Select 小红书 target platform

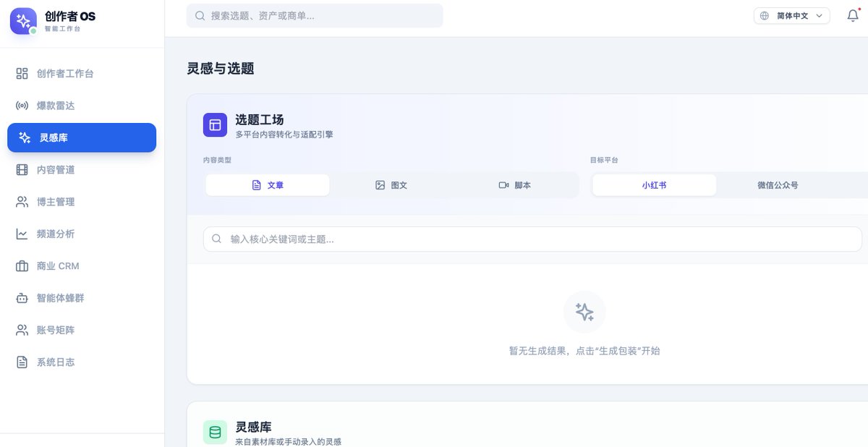point(655,185)
